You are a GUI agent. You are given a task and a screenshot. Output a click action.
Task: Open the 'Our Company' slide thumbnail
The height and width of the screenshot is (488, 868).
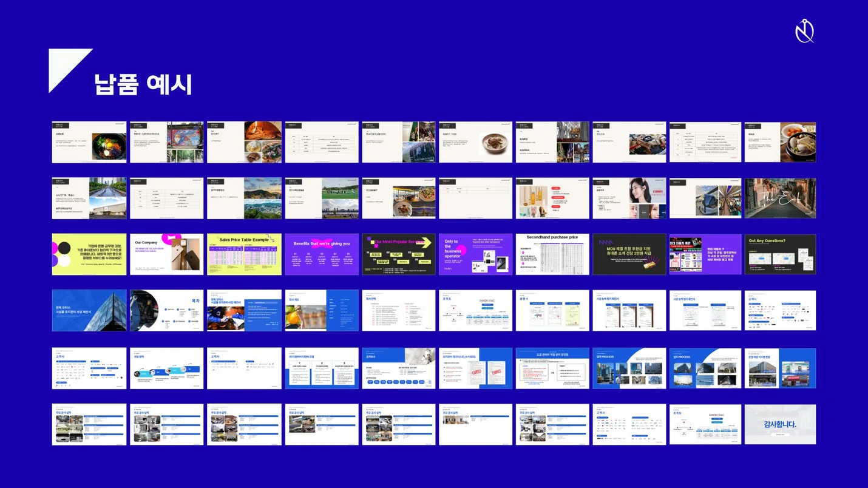(166, 254)
